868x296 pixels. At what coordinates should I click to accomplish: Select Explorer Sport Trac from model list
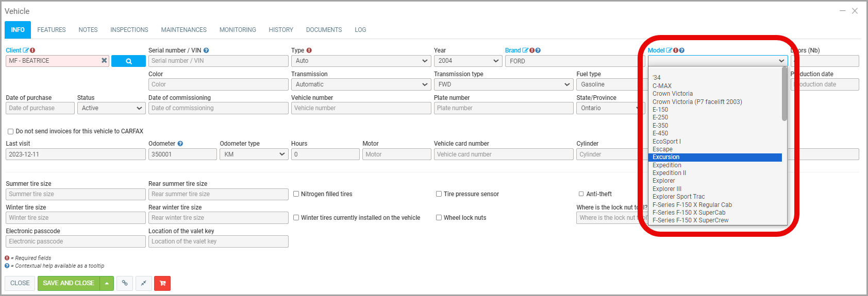point(678,197)
